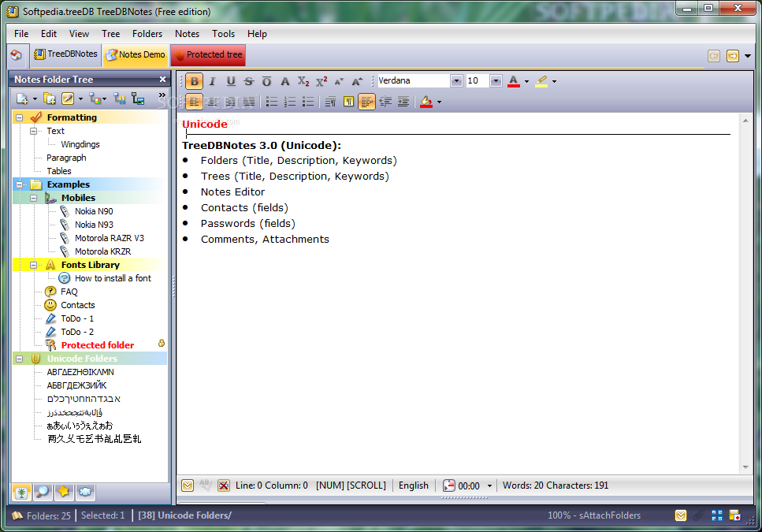Screen dimensions: 762x532
Task: Toggle Overline text button
Action: point(267,81)
